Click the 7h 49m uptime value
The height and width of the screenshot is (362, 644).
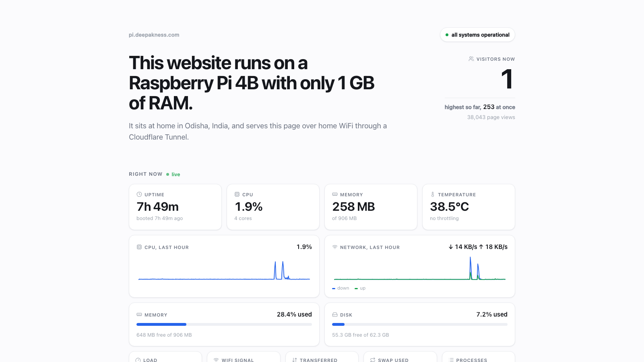tap(158, 207)
